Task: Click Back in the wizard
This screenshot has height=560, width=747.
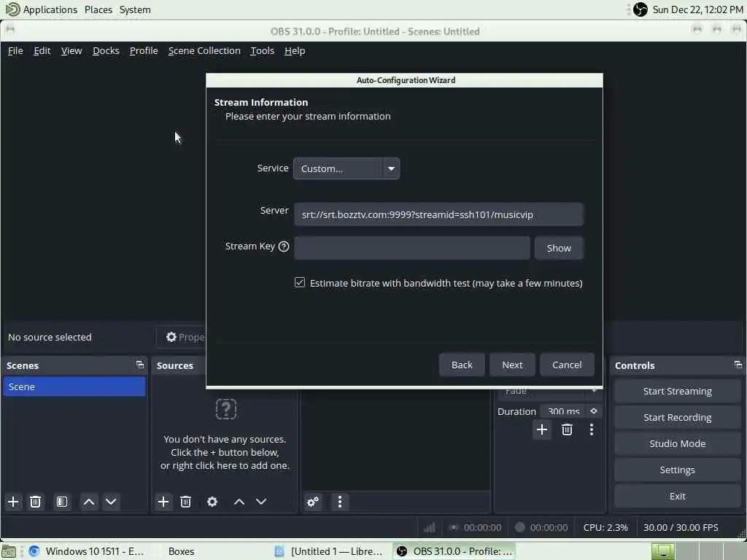Action: point(462,365)
